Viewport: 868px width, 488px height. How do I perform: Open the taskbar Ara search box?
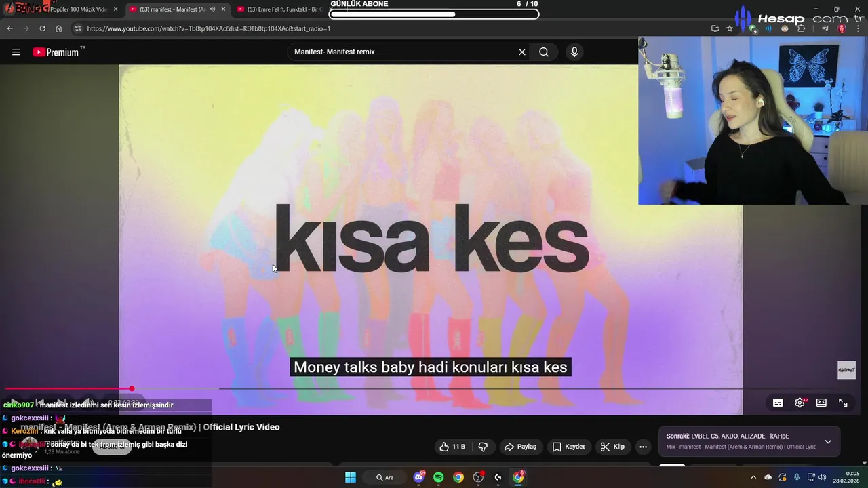point(386,477)
